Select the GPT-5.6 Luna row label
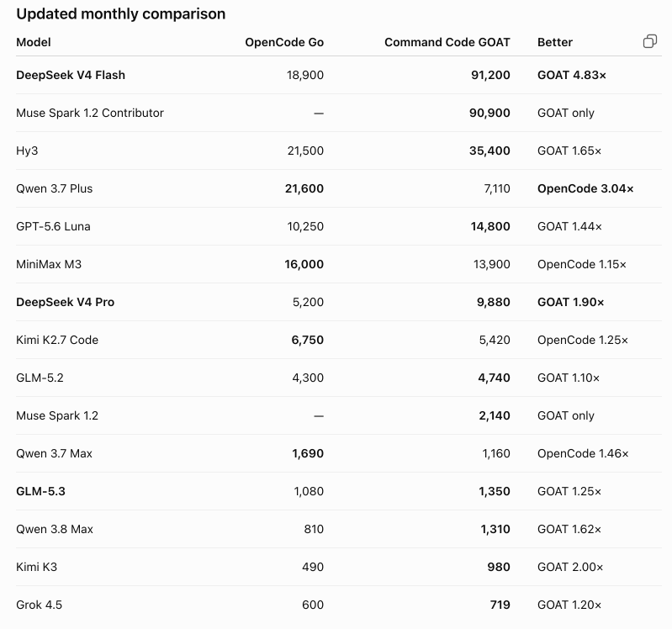 click(x=53, y=226)
